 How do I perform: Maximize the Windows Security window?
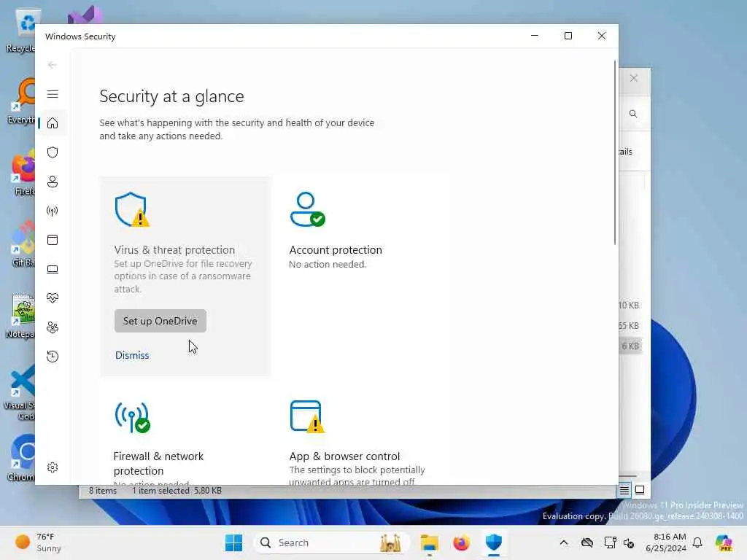point(568,36)
